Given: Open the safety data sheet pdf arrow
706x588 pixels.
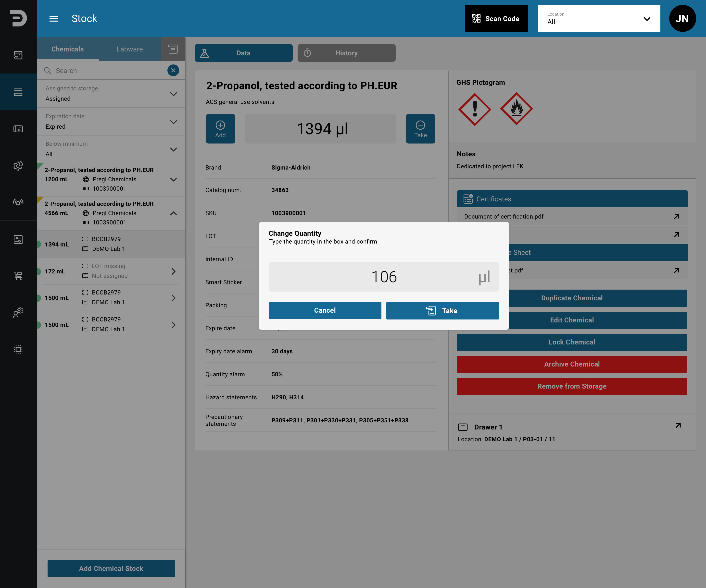Looking at the screenshot, I should point(677,270).
